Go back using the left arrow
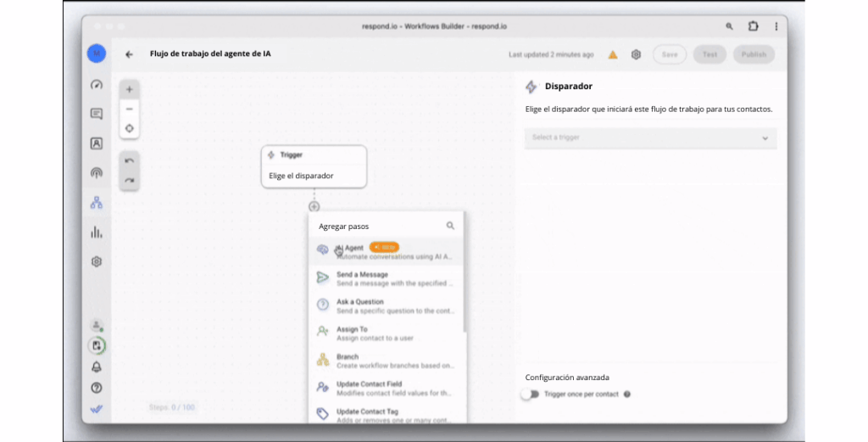This screenshot has width=868, height=442. tap(130, 54)
